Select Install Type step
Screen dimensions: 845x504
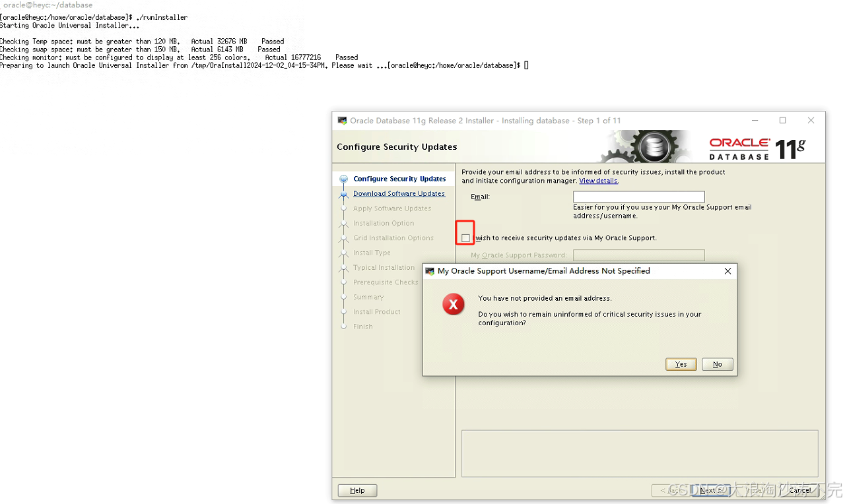click(372, 253)
